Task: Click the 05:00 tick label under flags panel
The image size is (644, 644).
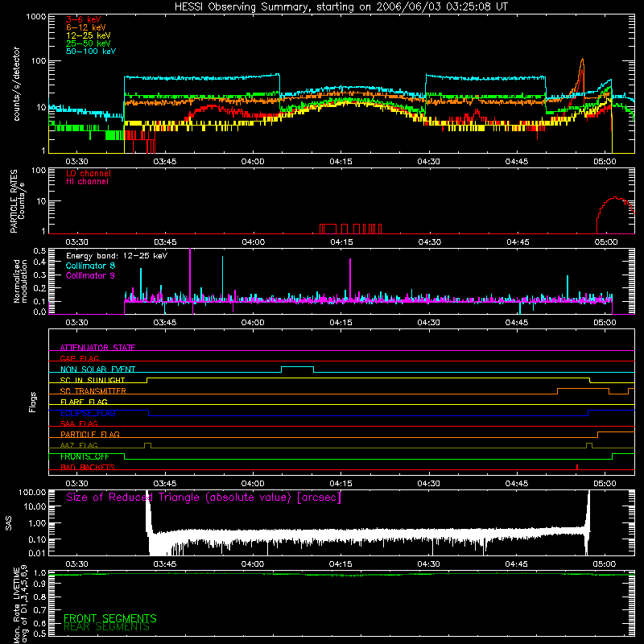Action: tap(605, 484)
